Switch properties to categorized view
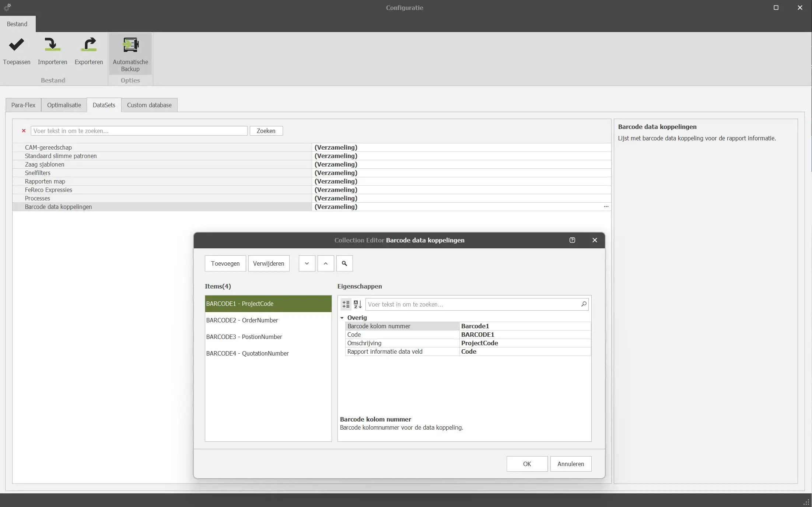812x507 pixels. [346, 304]
